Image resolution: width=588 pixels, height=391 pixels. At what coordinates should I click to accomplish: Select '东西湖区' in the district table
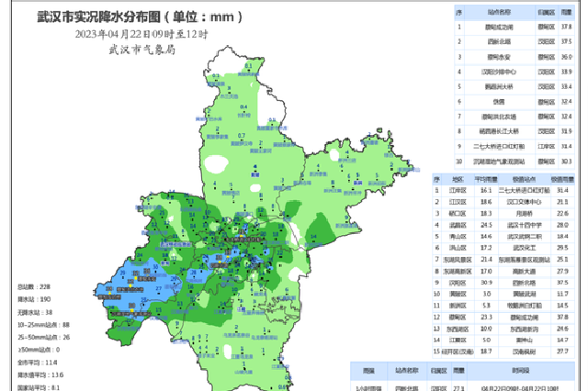(x=458, y=329)
